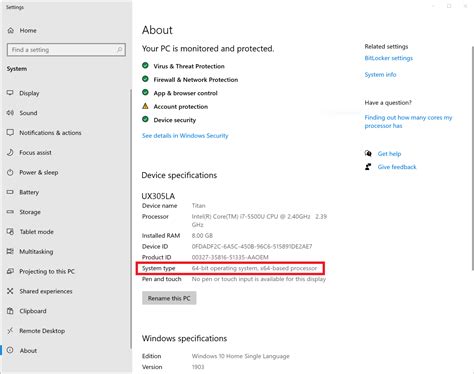
Task: Click the search magnifier icon
Action: pyautogui.click(x=119, y=50)
